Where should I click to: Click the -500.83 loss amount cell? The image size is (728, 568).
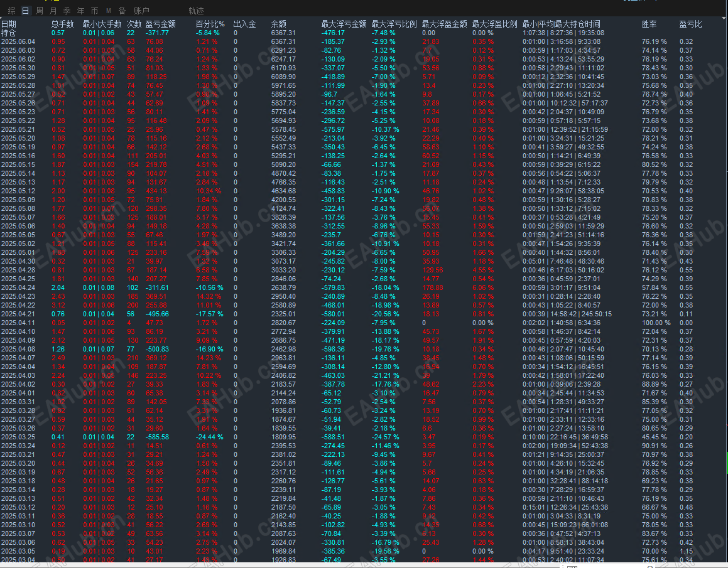[157, 350]
